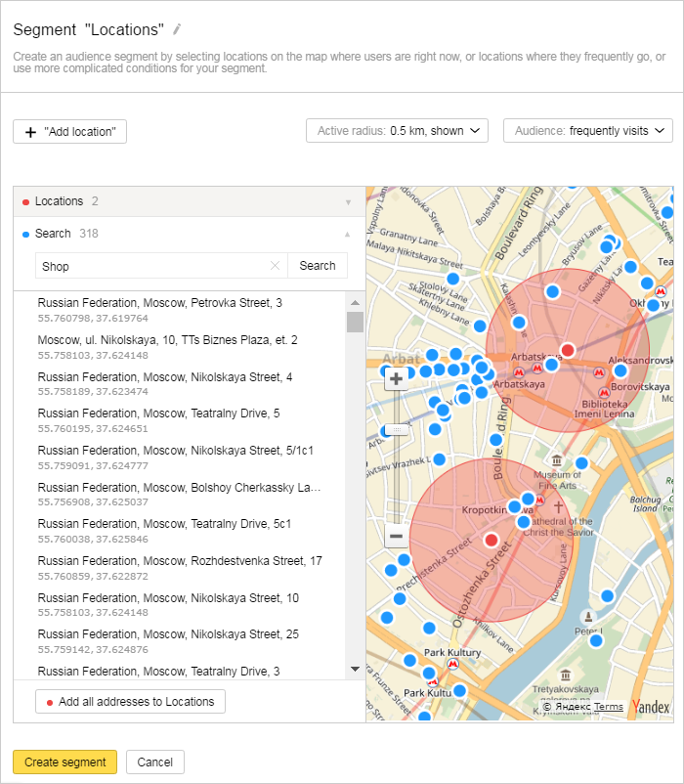Click the pencil icon to rename segment
The width and height of the screenshot is (684, 784).
click(x=177, y=29)
